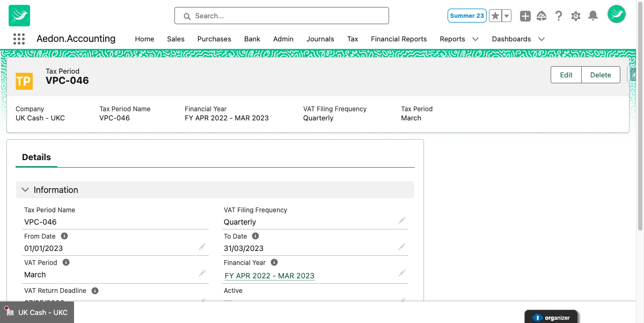Open the Help question mark icon

click(x=559, y=16)
